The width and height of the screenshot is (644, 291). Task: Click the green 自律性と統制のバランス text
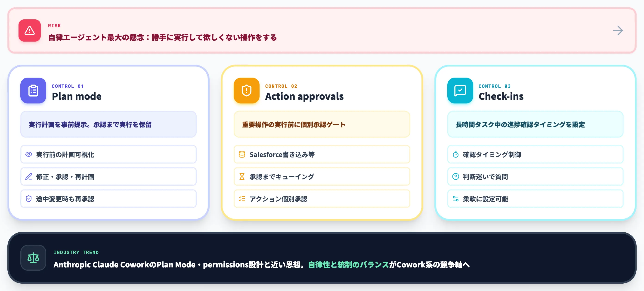349,264
